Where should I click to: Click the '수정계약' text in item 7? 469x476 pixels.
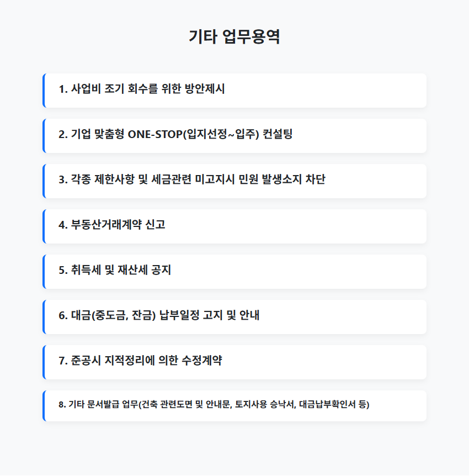tap(202, 361)
